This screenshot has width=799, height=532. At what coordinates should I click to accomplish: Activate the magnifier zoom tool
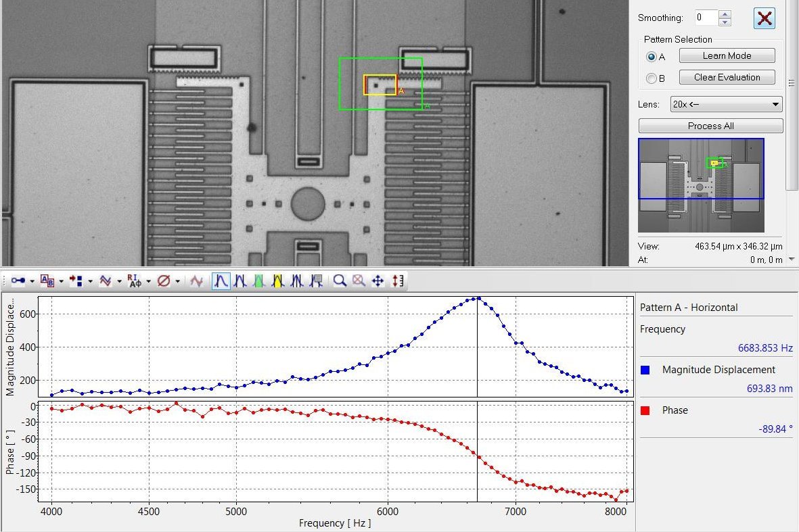340,281
